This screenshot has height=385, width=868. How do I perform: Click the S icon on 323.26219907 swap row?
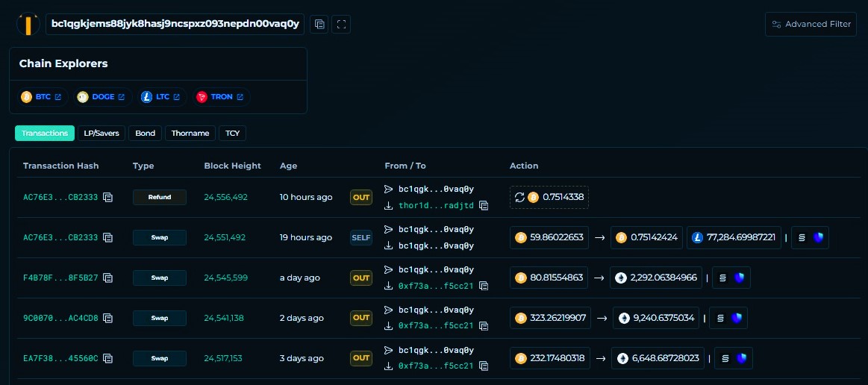[719, 318]
